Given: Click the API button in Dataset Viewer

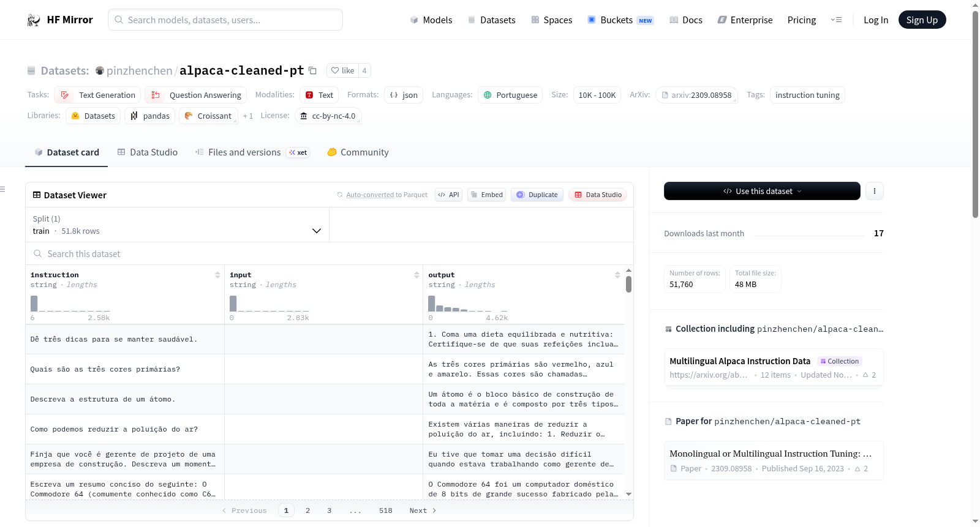Looking at the screenshot, I should (448, 195).
